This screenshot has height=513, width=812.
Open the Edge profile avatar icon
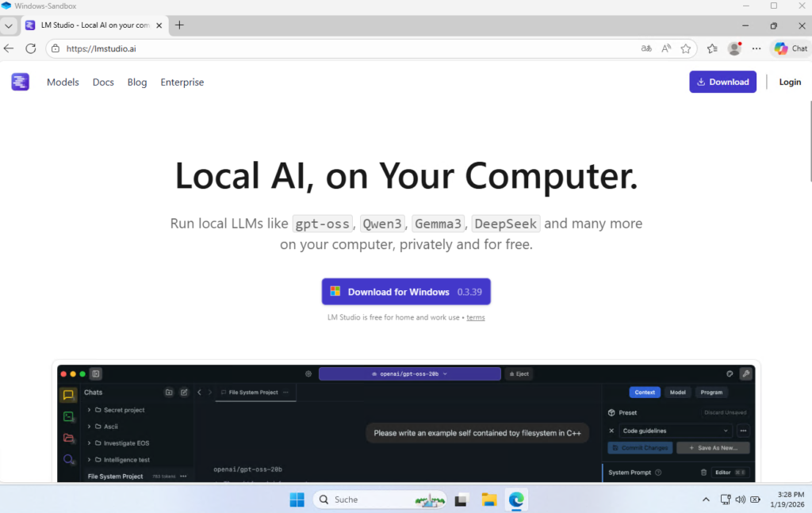[x=734, y=48]
